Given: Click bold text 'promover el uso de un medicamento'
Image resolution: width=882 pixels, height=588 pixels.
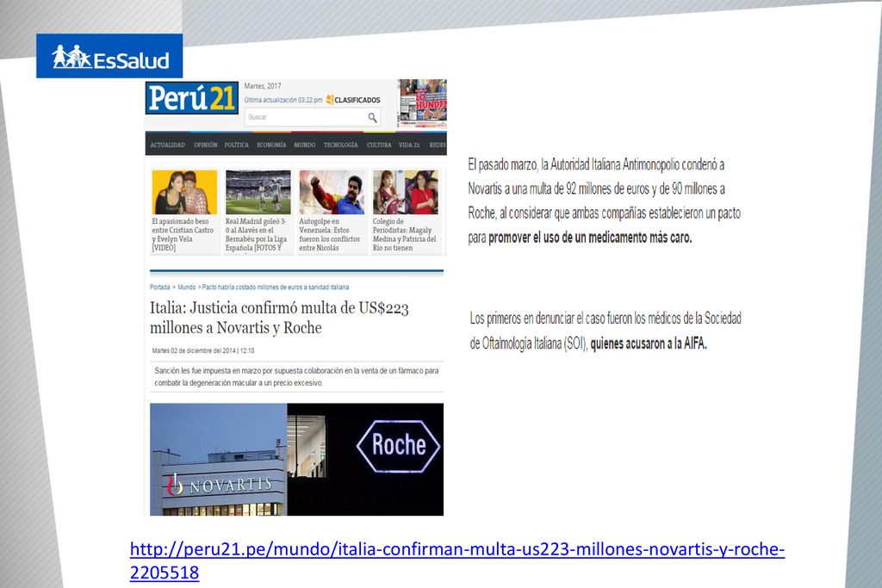Looking at the screenshot, I should [x=590, y=238].
